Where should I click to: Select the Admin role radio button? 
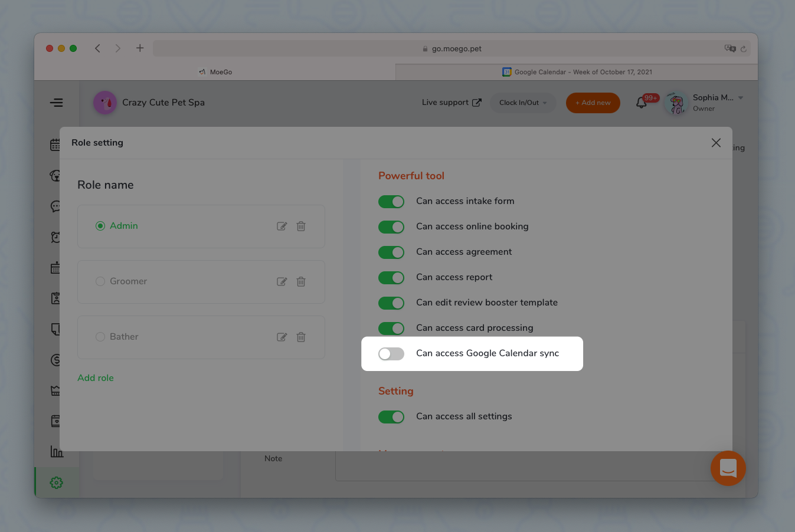click(x=100, y=226)
